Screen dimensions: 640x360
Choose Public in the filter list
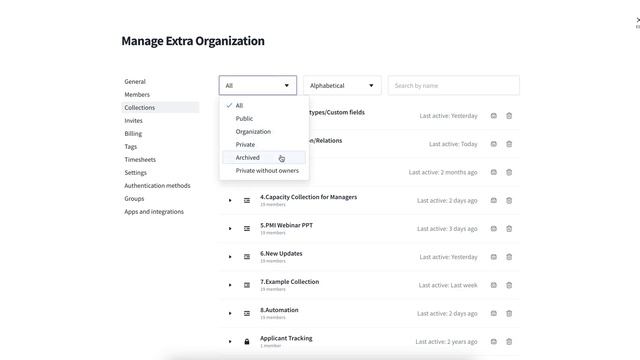(x=264, y=118)
